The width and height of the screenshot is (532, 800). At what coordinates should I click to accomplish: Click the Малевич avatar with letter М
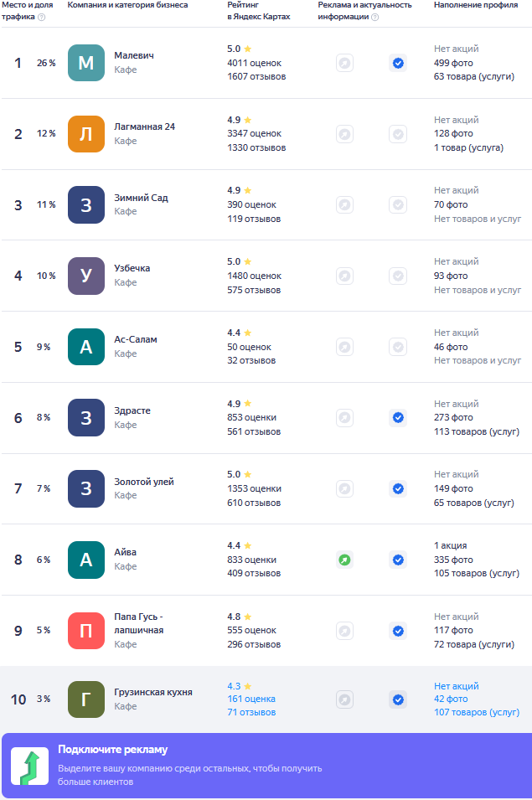(86, 63)
